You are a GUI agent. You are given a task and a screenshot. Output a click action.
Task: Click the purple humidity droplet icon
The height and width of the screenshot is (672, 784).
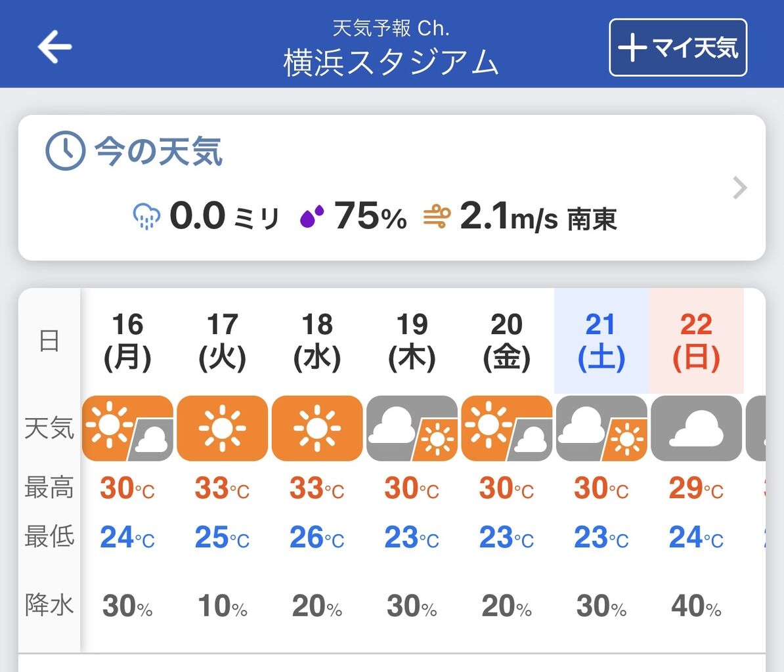(311, 217)
